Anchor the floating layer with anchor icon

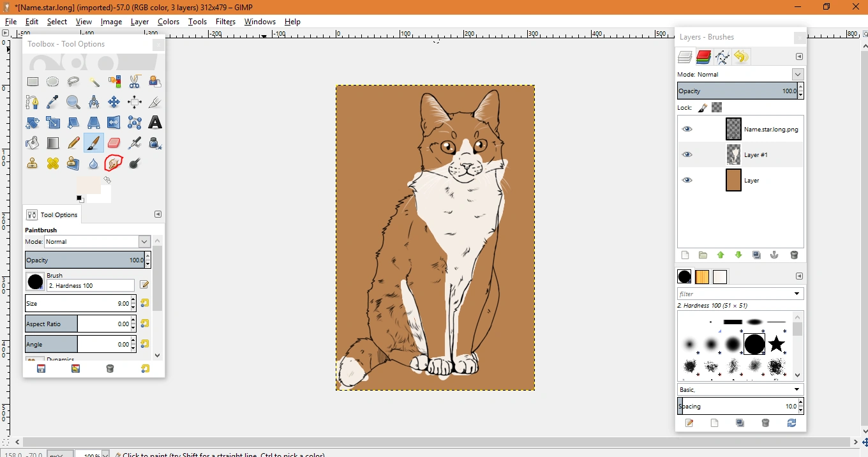(774, 255)
